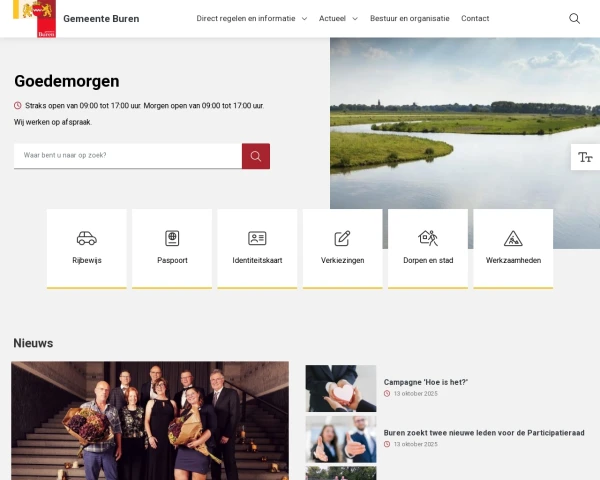Viewport: 600px width, 480px height.
Task: Click the date under Campagne 'Hoe is het?'
Action: click(x=416, y=393)
